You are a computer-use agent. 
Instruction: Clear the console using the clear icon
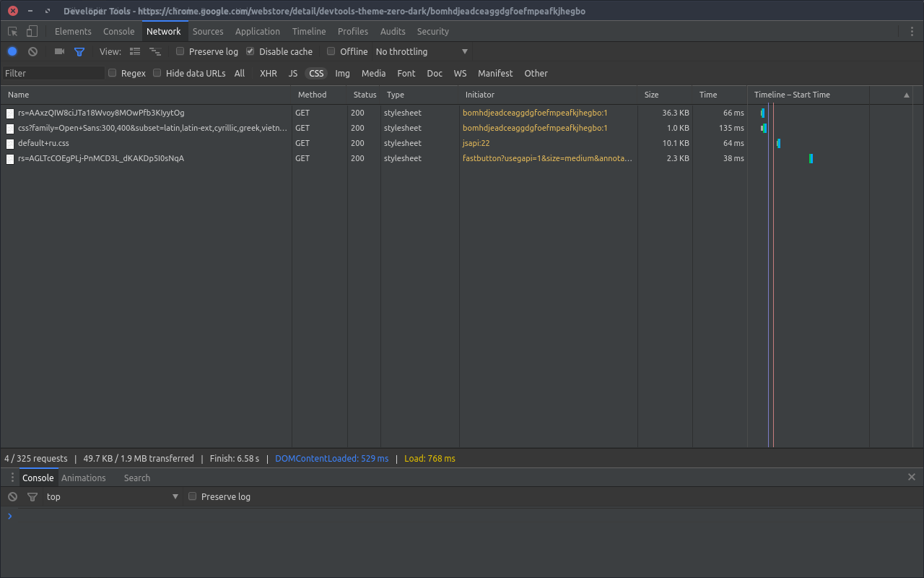pyautogui.click(x=12, y=496)
